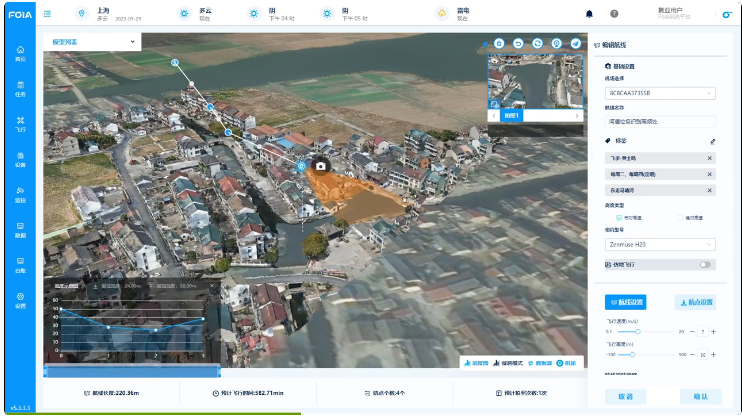742x418 pixels.
Task: Open Settings gear in left sidebar
Action: click(x=20, y=300)
